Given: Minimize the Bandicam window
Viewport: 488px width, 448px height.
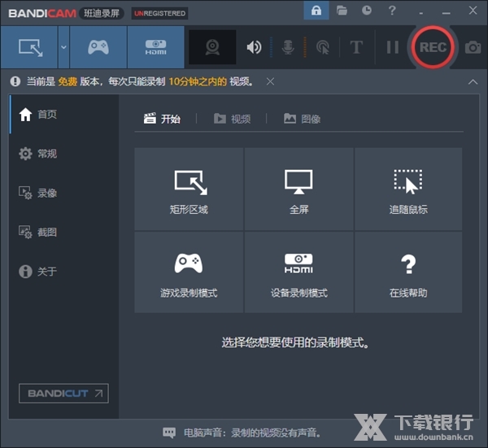Looking at the screenshot, I should pos(446,11).
